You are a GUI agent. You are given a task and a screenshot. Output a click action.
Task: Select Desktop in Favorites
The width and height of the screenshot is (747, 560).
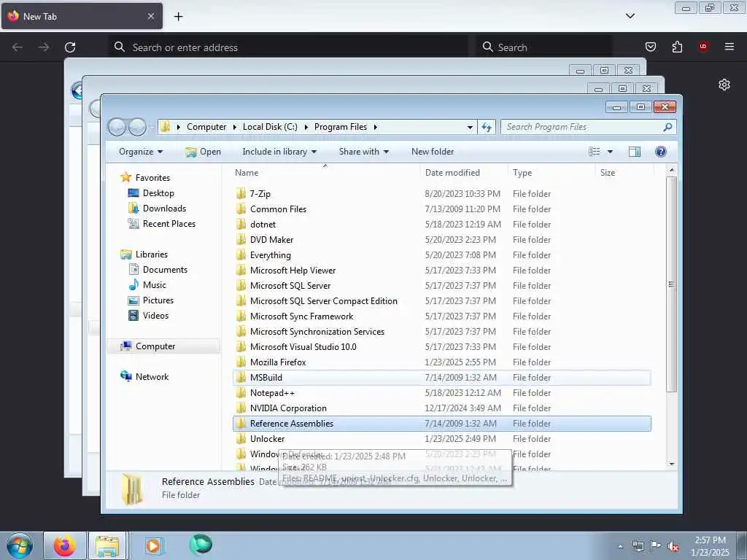[x=158, y=192]
